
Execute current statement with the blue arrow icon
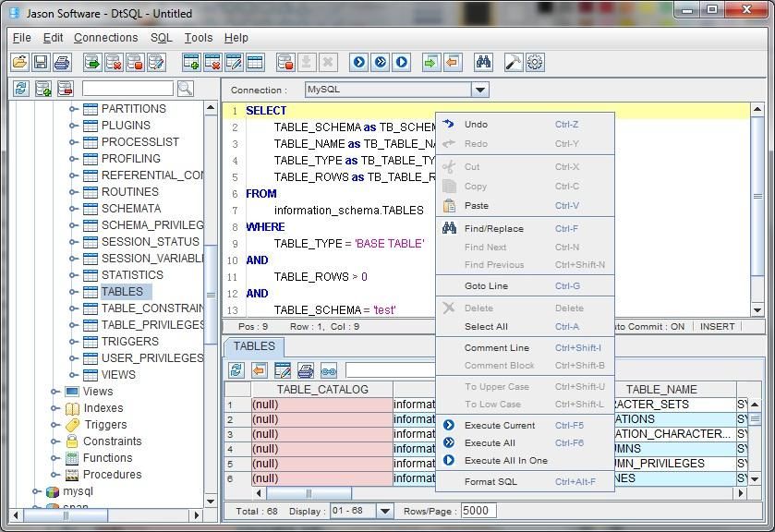(x=358, y=62)
